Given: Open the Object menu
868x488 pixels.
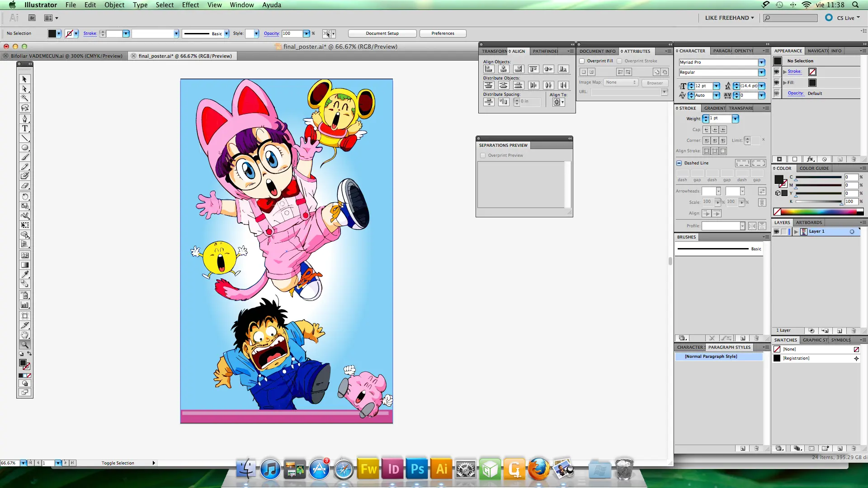Looking at the screenshot, I should pos(114,5).
